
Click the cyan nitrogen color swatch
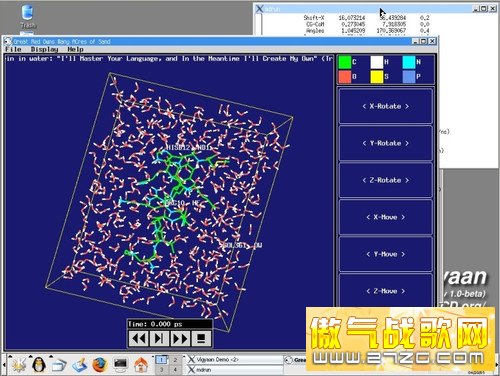coord(409,62)
